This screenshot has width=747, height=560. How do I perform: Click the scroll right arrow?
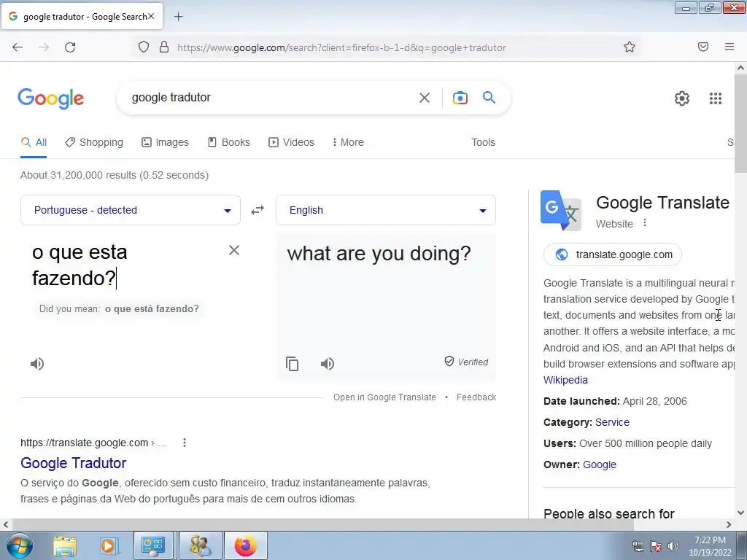pos(729,524)
